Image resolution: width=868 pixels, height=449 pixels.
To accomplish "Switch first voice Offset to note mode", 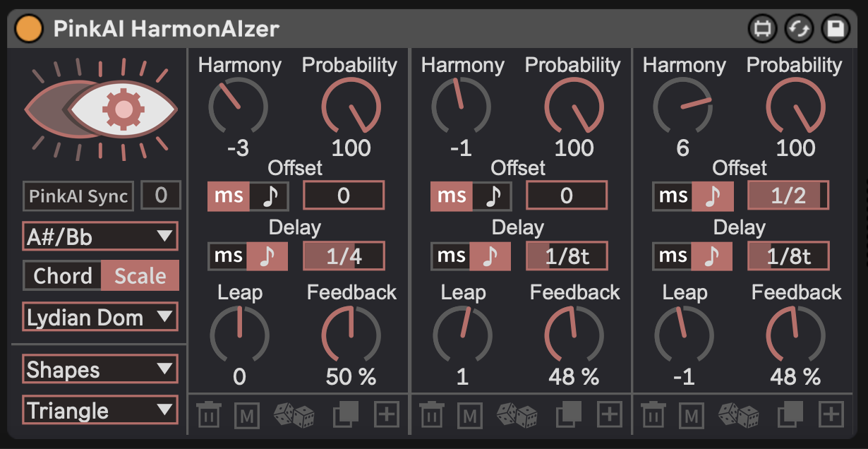I will click(269, 196).
